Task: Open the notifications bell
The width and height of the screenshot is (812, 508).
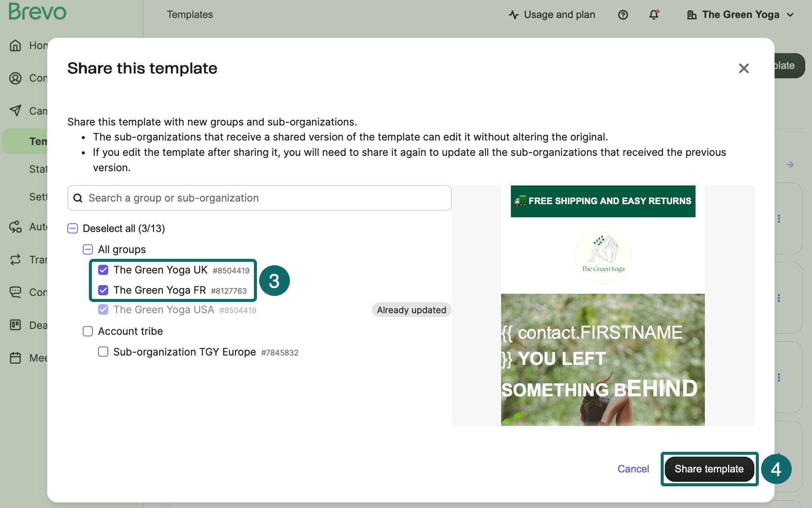Action: point(654,15)
